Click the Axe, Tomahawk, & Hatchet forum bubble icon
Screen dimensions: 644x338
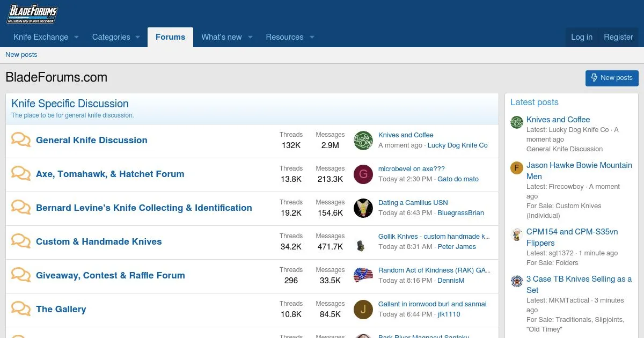[x=21, y=174]
